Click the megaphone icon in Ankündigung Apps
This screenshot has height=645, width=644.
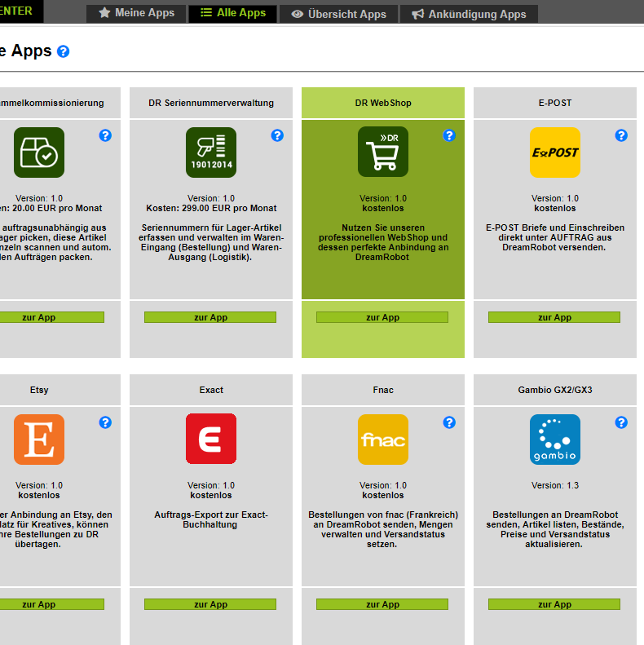(x=418, y=14)
